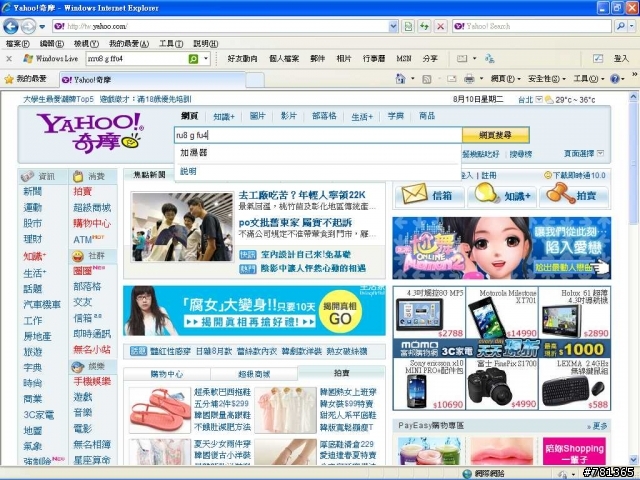Screen dimensions: 640x480
Task: Click the Compatibility View page icon
Action: pos(408,27)
